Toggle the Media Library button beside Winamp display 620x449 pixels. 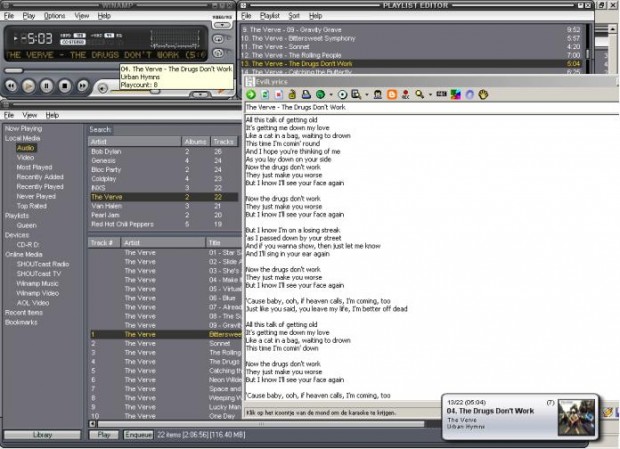point(218,53)
